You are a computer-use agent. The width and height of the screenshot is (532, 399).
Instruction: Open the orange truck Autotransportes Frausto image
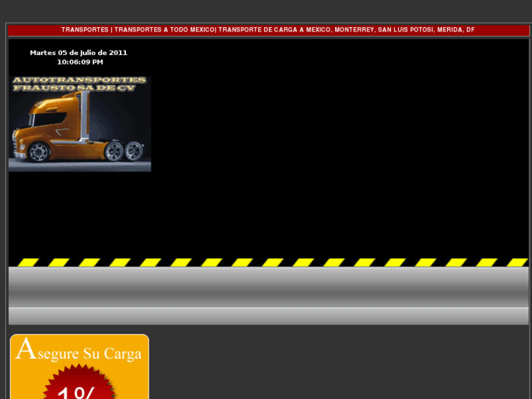point(80,124)
